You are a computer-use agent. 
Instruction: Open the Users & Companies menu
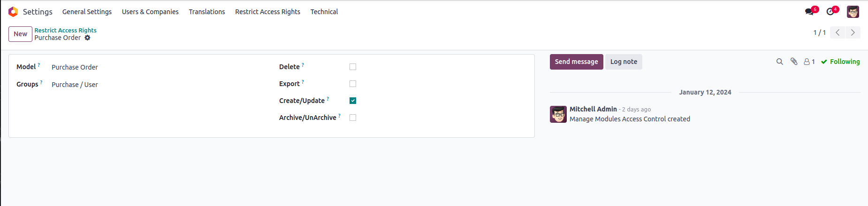click(x=150, y=12)
